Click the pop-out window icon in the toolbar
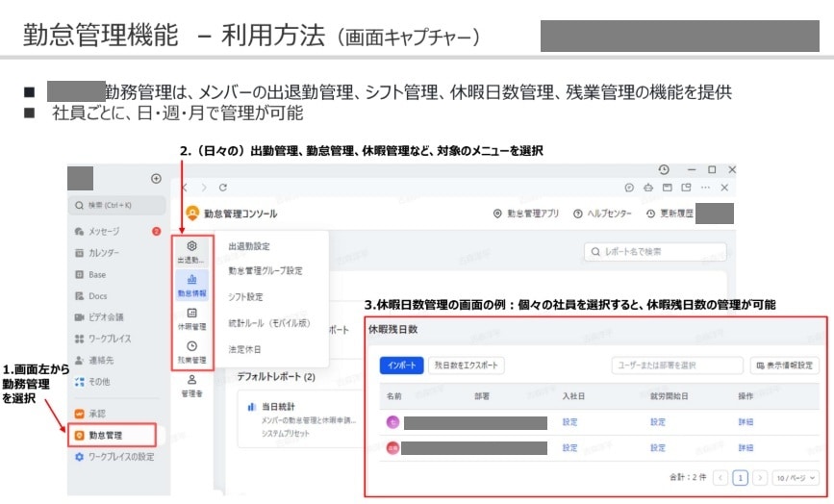This screenshot has width=834, height=504. click(x=686, y=188)
